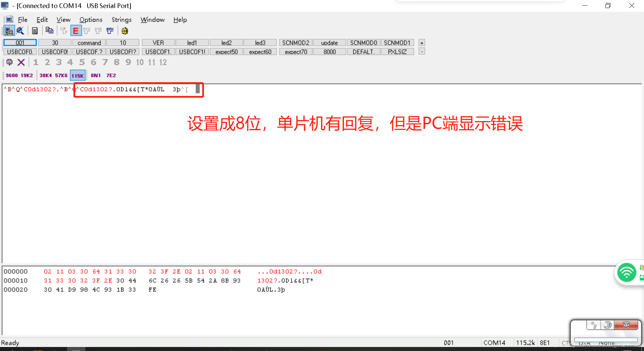Image resolution: width=644 pixels, height=351 pixels.
Task: Click the COM14 status bar field
Action: coord(494,343)
